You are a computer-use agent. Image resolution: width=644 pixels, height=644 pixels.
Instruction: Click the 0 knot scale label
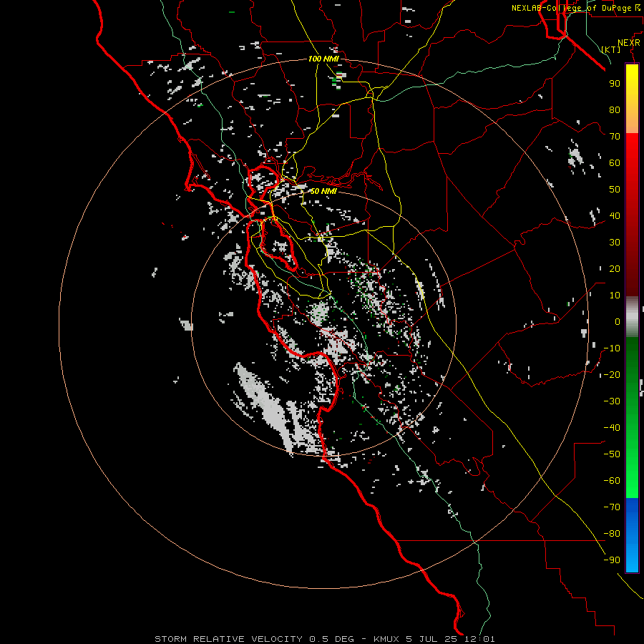click(618, 322)
